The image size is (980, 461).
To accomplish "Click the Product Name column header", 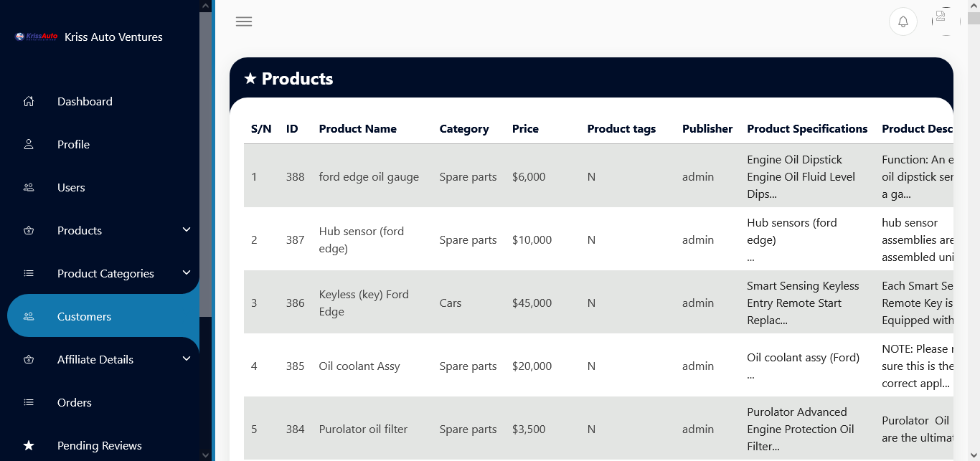I will tap(358, 129).
